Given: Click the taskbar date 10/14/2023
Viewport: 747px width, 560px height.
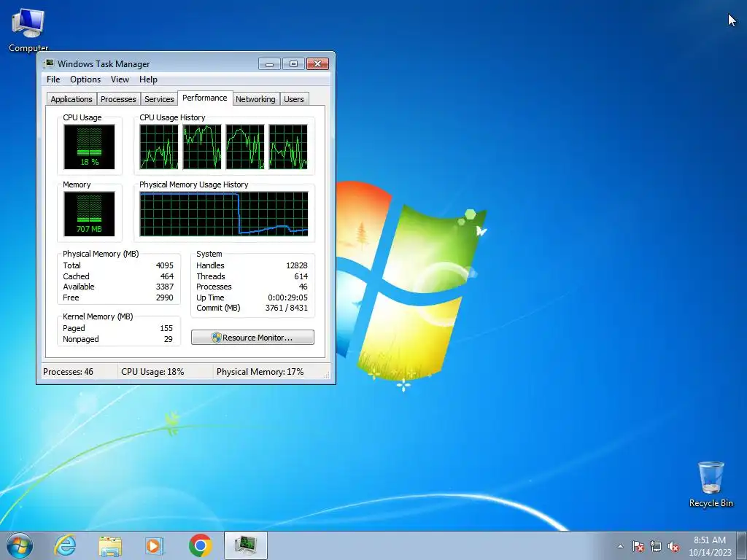Looking at the screenshot, I should click(x=710, y=553).
